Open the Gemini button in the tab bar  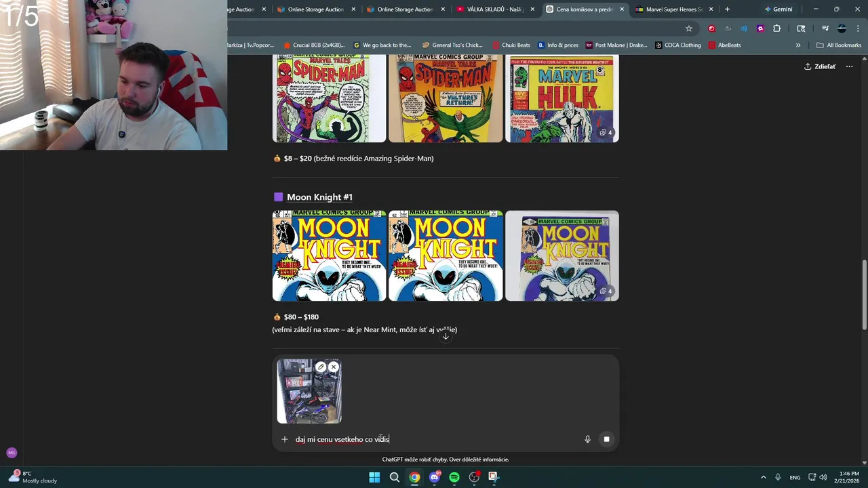(x=778, y=9)
